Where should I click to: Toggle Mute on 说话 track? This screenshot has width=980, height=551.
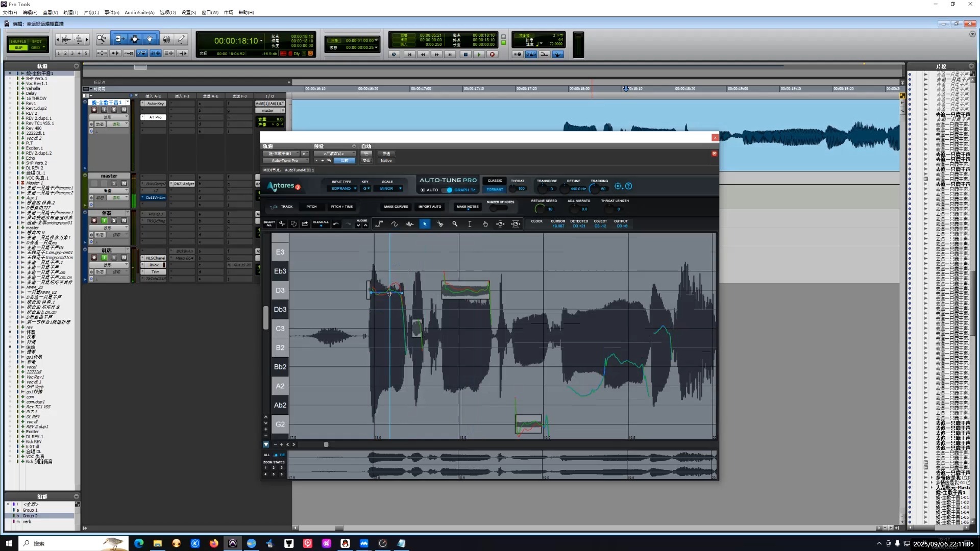click(x=124, y=258)
